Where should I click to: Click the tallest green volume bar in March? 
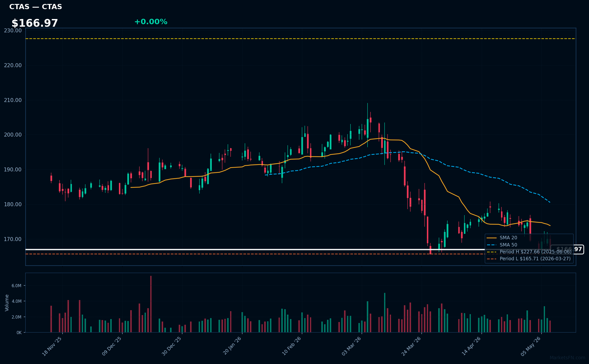(x=385, y=313)
